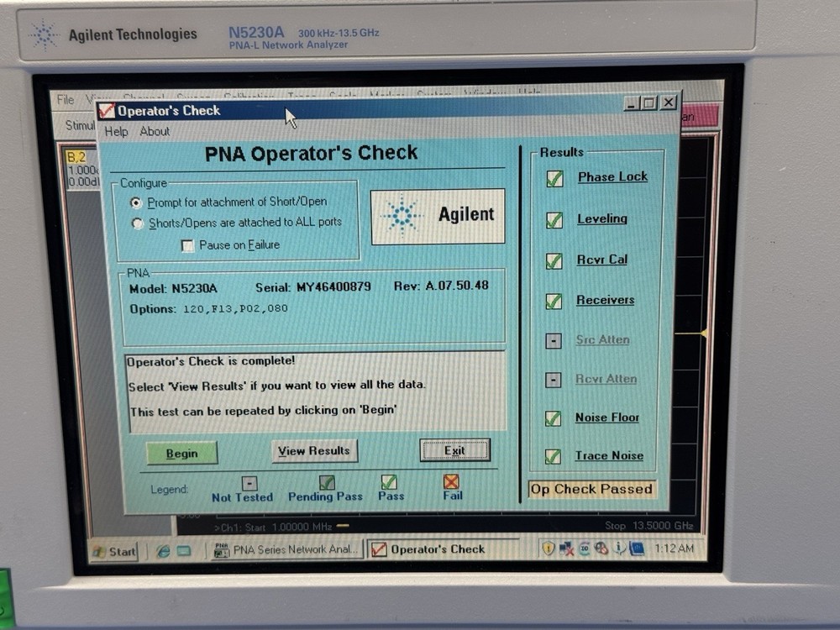Open the Help menu in Operator's Check

115,131
